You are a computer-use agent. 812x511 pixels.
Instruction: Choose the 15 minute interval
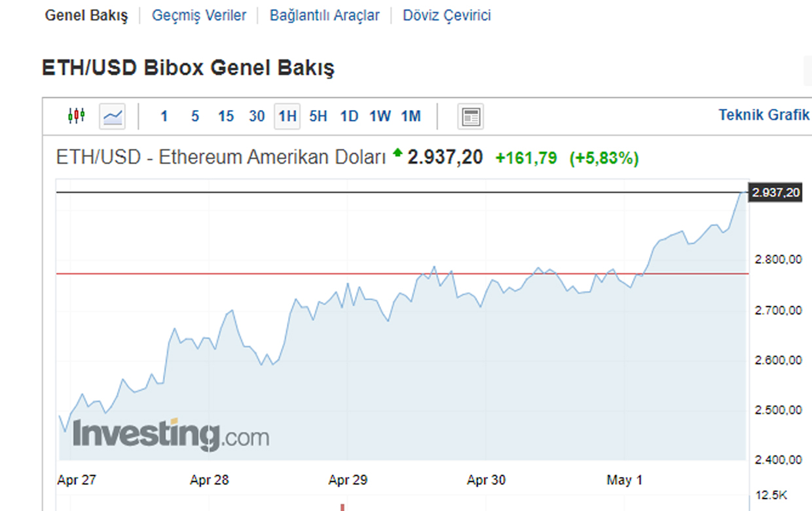226,117
